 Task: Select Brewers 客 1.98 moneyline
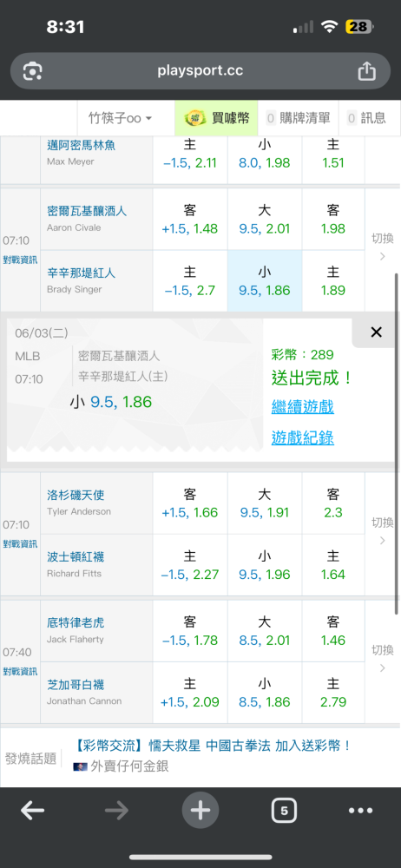tap(333, 220)
